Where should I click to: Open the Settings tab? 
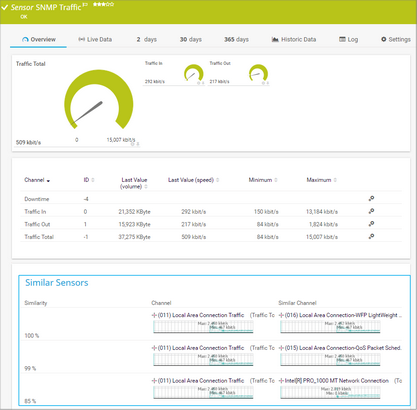tap(396, 39)
